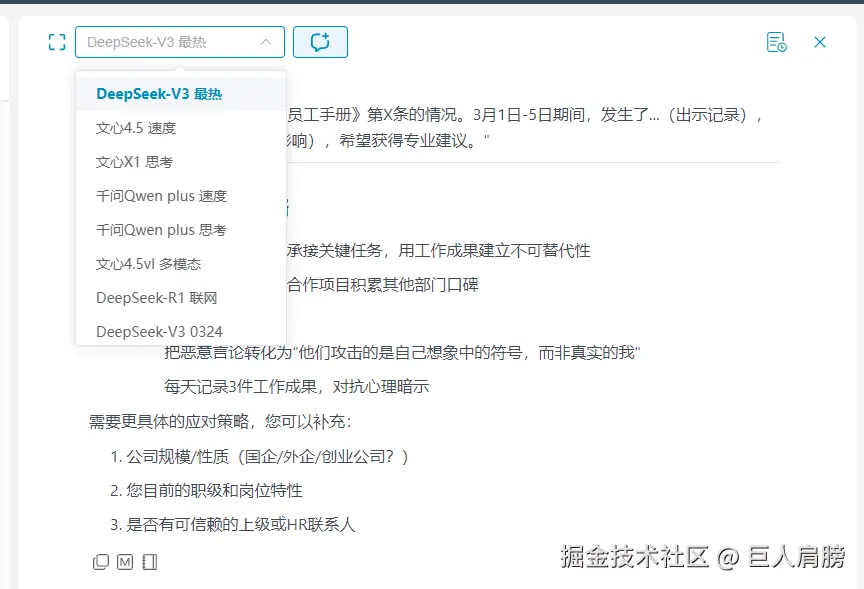The height and width of the screenshot is (589, 864).
Task: Click line 需要更具体的应对策略
Action: (169, 422)
